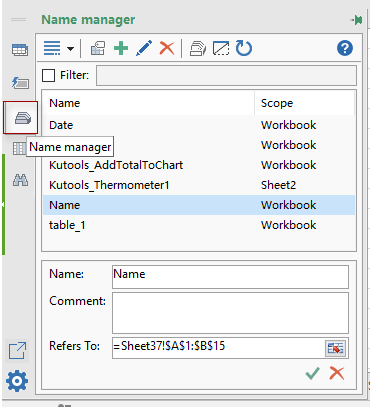Click the Comment text box

click(230, 313)
